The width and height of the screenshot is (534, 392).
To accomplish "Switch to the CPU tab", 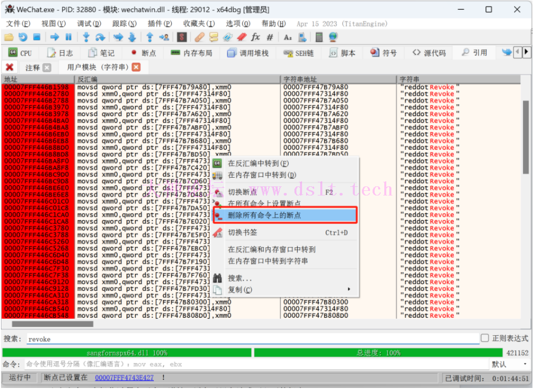I will point(20,53).
